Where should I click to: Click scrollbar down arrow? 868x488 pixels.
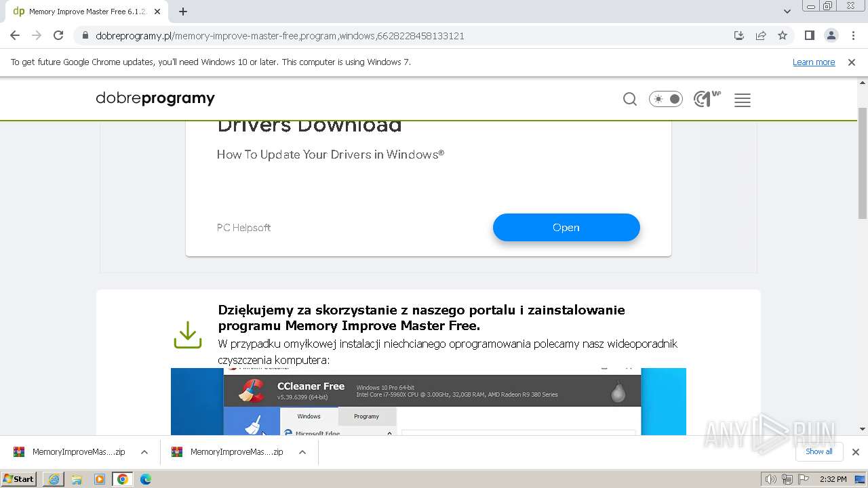coord(863,428)
